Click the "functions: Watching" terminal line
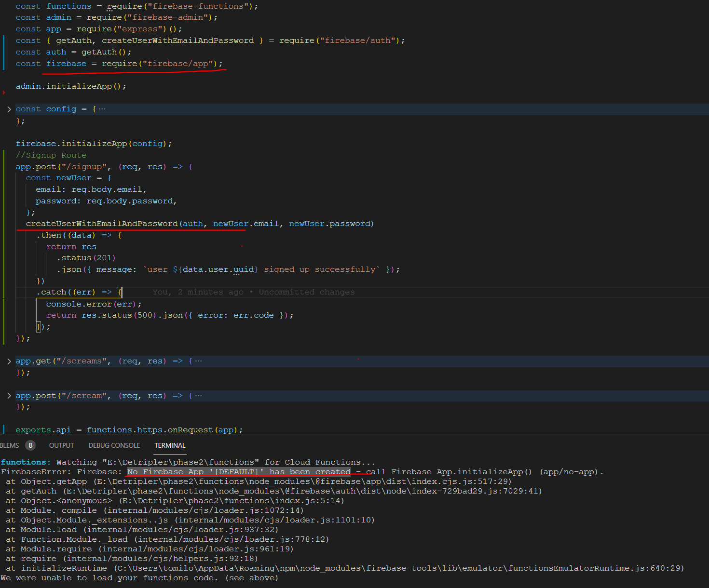 188,462
